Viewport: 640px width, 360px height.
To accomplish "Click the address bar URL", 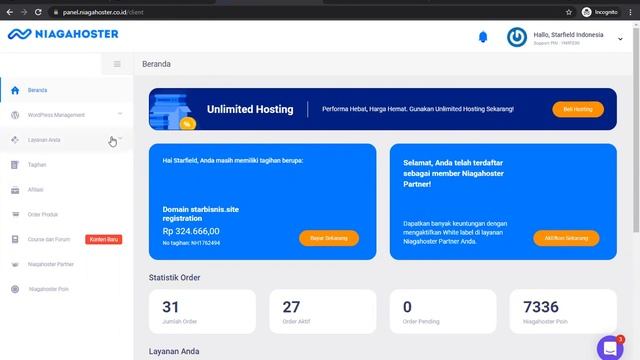I will [103, 12].
